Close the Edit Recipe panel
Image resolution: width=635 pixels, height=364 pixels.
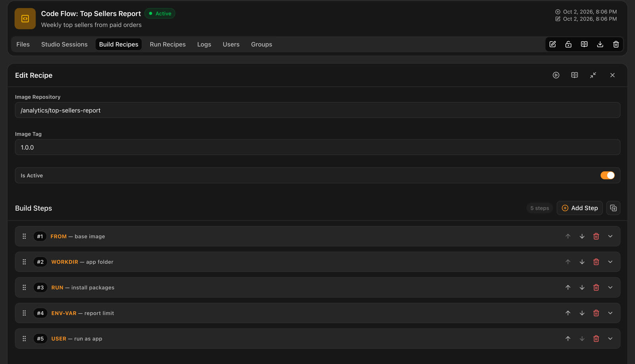tap(612, 75)
